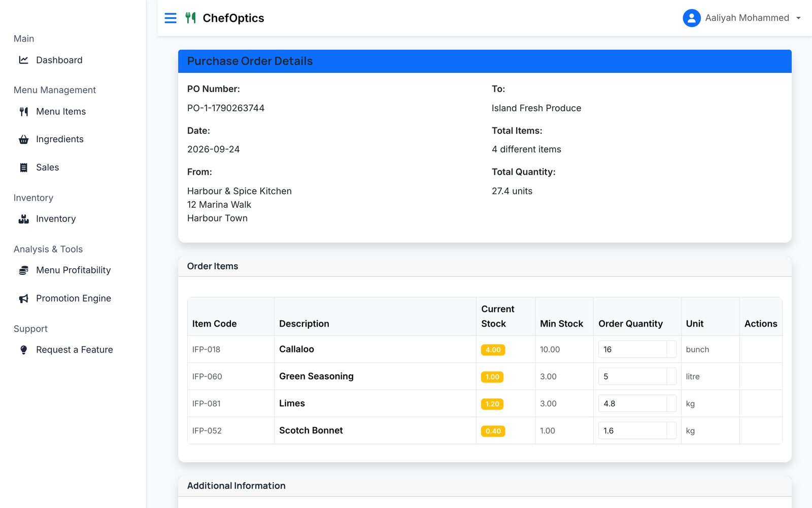Edit the Limes order quantity field

(x=632, y=403)
